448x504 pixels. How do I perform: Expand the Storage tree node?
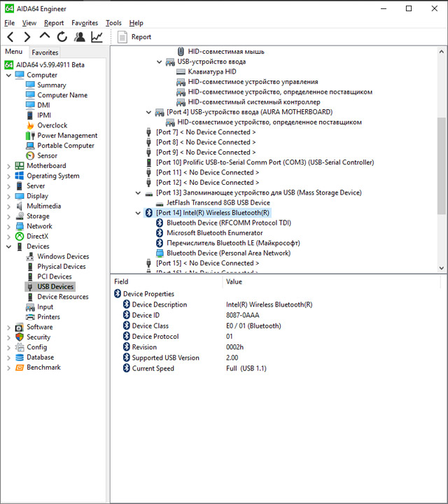tap(8, 216)
